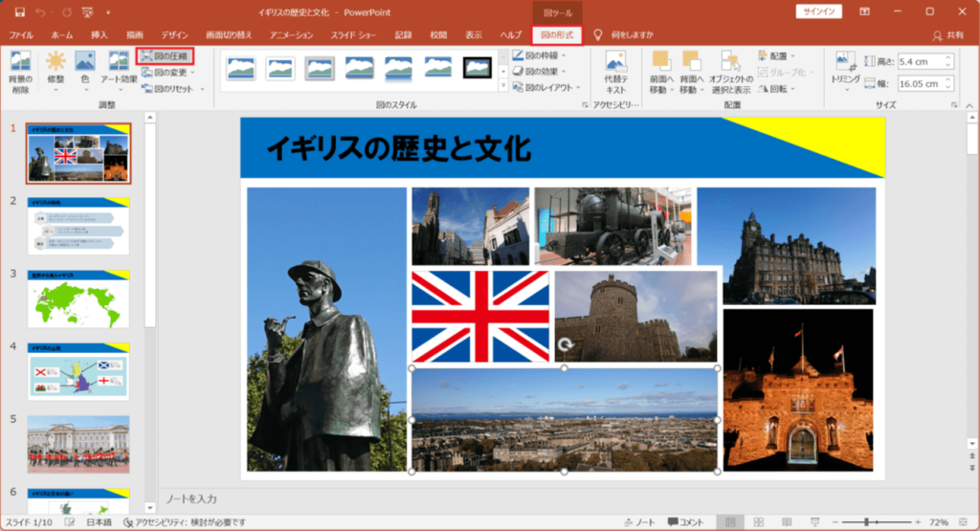
Task: Open 回転 rotate dropdown
Action: tap(776, 89)
